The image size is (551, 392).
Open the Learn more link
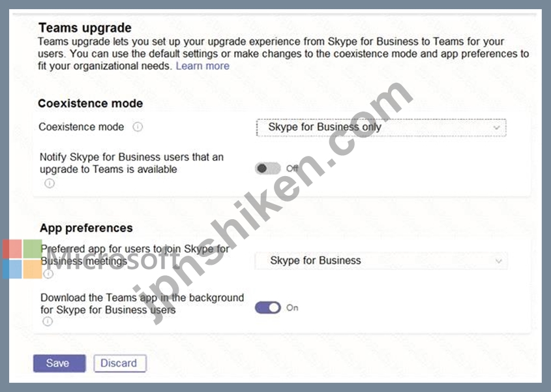(x=202, y=66)
